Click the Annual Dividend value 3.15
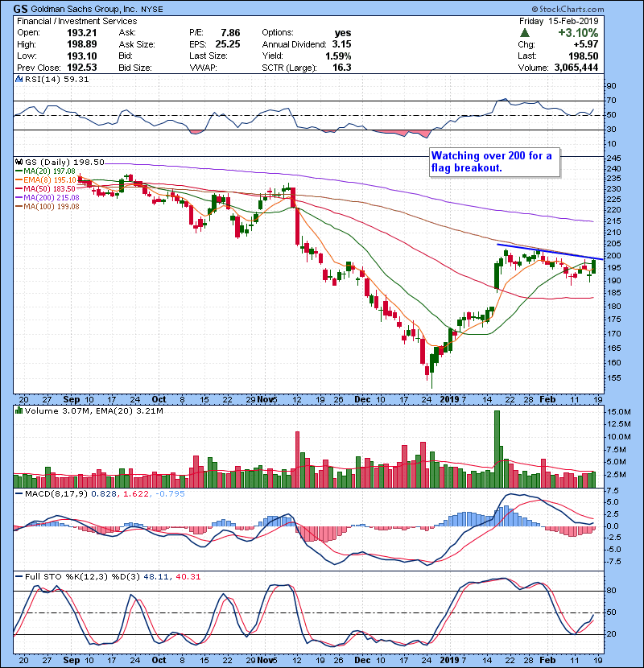 [x=341, y=44]
